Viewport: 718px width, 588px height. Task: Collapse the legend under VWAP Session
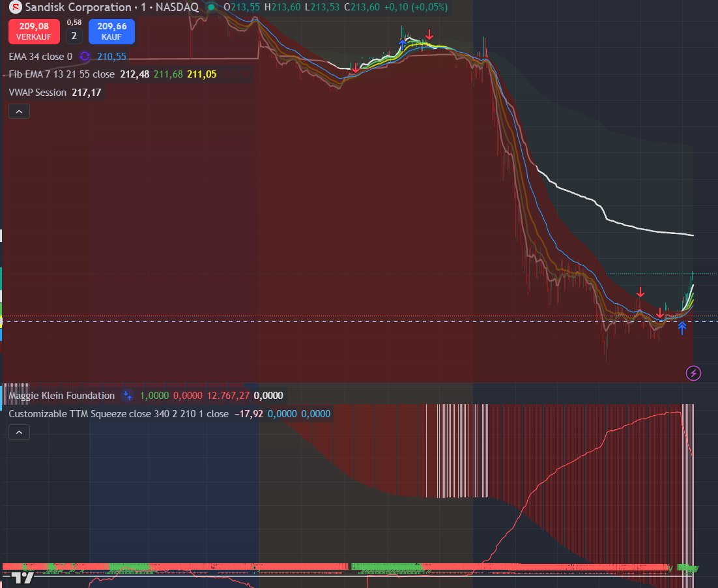tap(20, 111)
